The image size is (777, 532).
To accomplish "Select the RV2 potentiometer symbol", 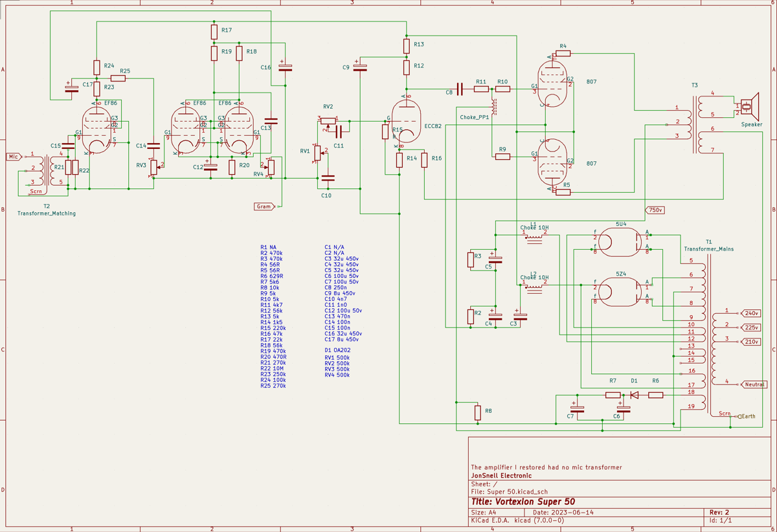I will [x=329, y=121].
